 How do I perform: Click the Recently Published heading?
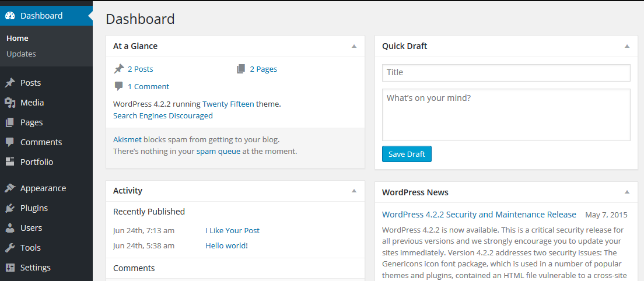click(149, 212)
